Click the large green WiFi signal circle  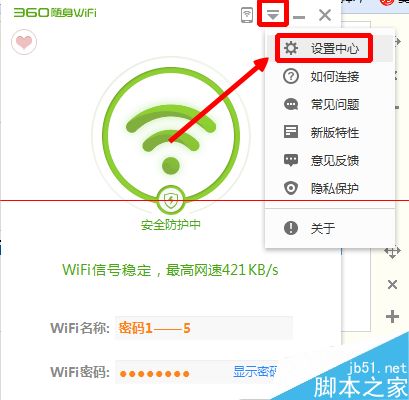tap(171, 136)
